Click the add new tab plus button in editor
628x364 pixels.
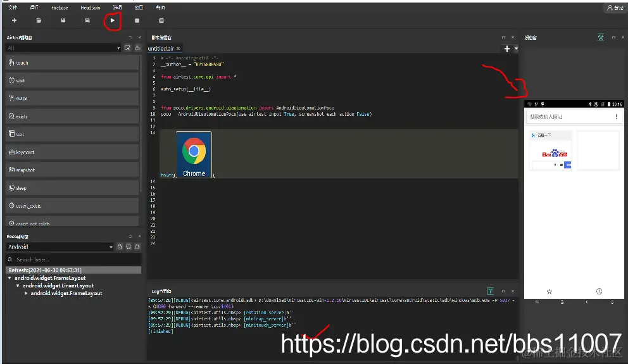pyautogui.click(x=506, y=49)
